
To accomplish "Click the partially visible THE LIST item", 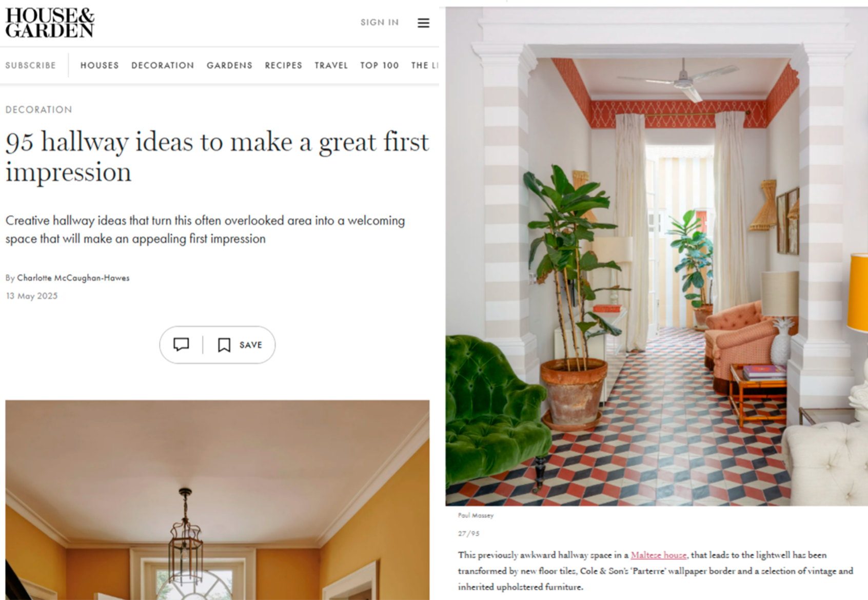I will click(x=425, y=66).
